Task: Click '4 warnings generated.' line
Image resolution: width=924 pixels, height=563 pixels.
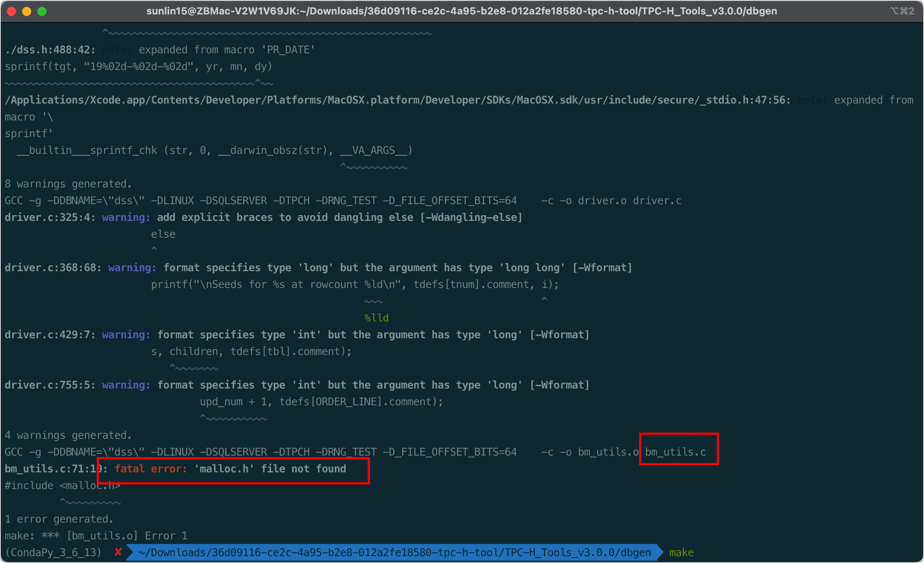Action: click(x=68, y=435)
